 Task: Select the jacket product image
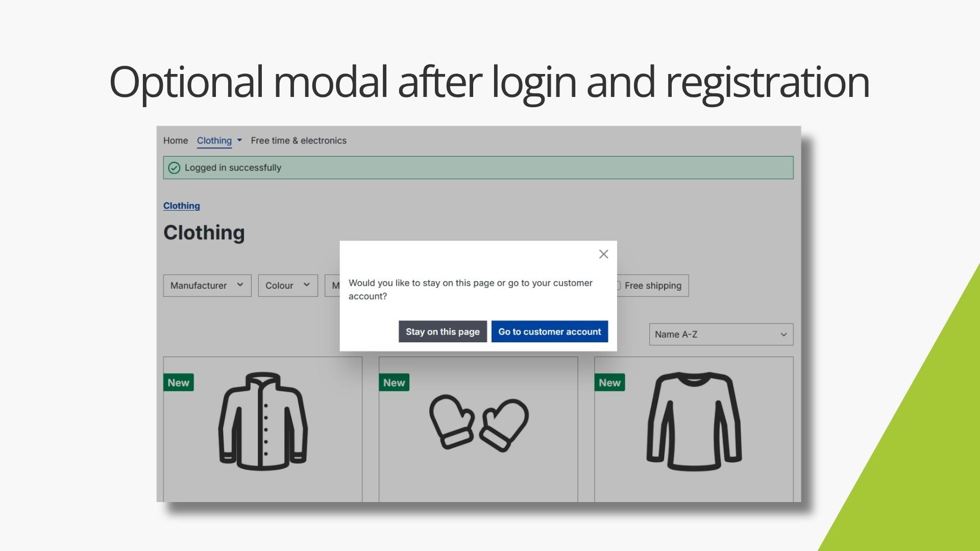point(263,421)
